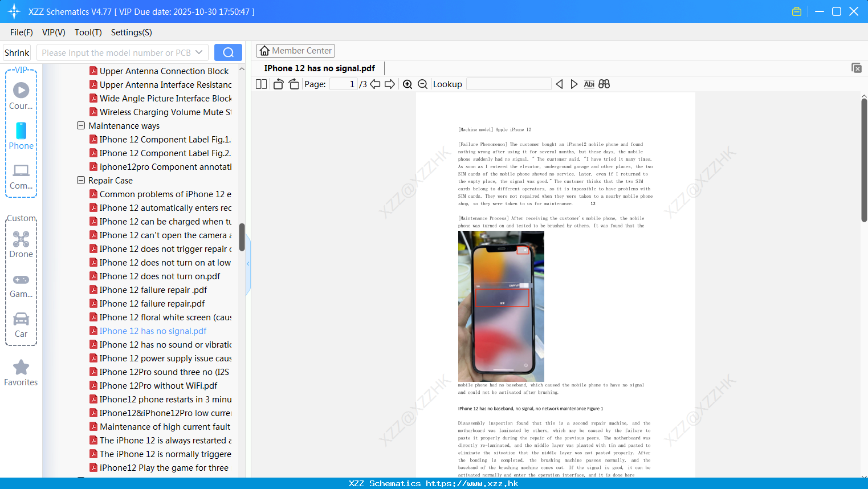Viewport: 868px width, 489px height.
Task: Open the File(F) menu
Action: (22, 32)
